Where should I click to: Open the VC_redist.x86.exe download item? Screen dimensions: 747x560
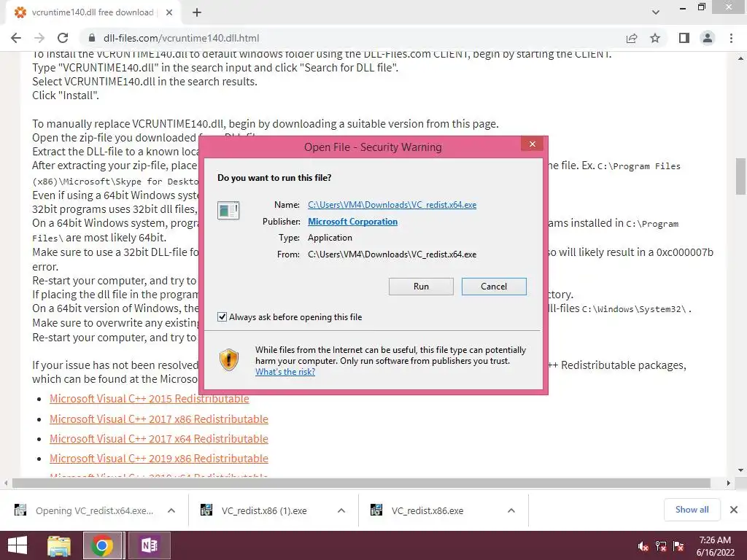click(427, 510)
